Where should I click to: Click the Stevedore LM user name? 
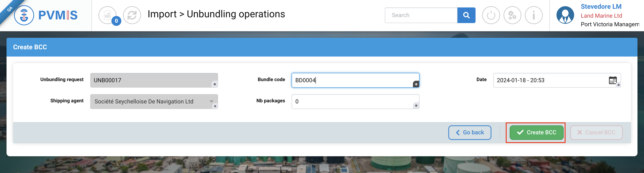tap(601, 7)
